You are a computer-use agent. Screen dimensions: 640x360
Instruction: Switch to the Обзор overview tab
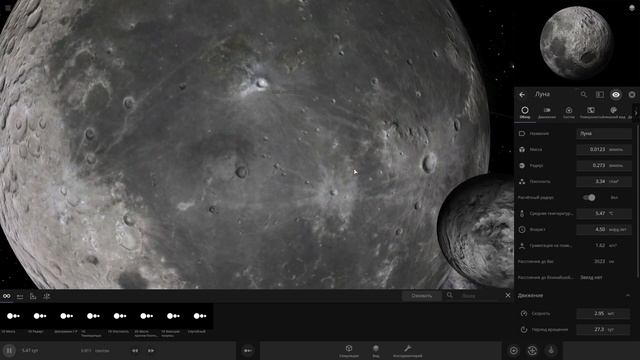(525, 112)
